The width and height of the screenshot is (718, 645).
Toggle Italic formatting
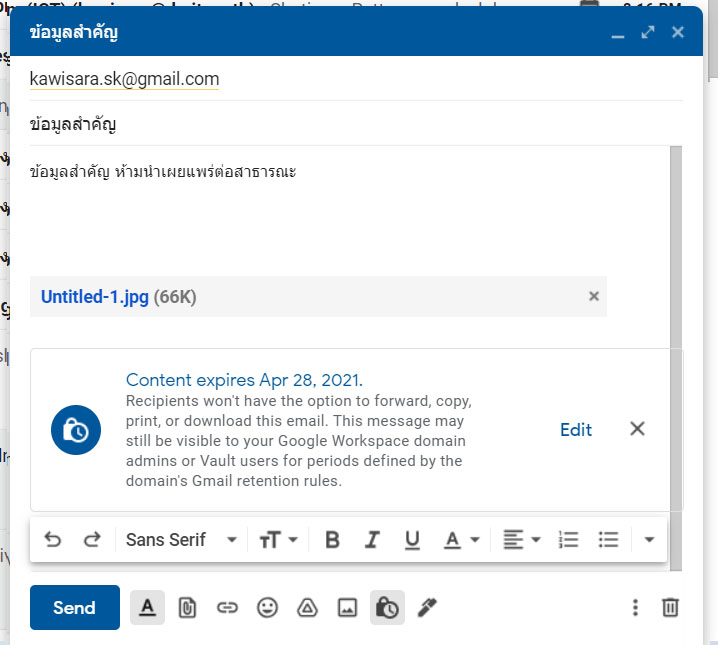tap(372, 540)
